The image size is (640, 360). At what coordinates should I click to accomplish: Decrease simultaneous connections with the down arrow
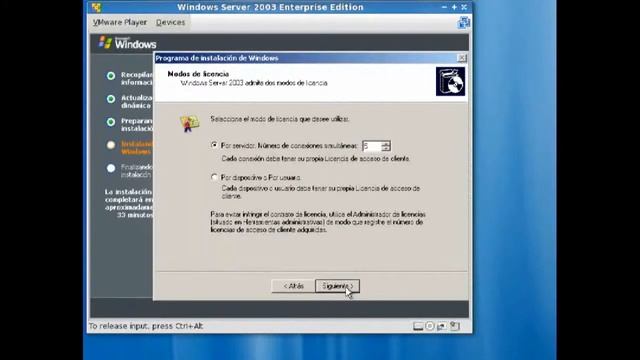pos(386,149)
